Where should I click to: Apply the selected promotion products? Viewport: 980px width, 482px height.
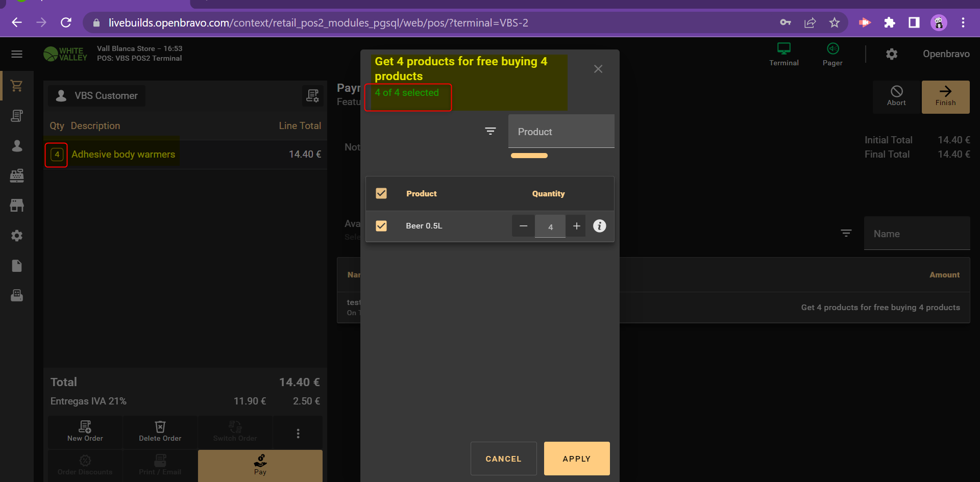[577, 459]
